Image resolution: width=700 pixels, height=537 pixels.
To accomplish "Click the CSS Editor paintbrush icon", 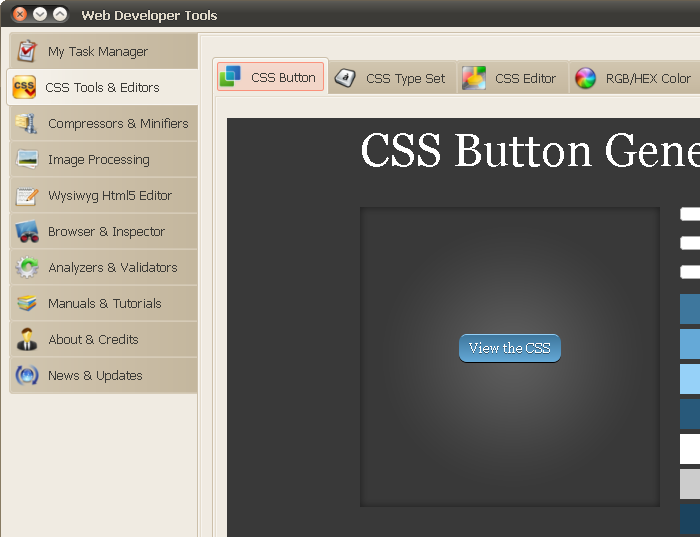I will point(474,78).
